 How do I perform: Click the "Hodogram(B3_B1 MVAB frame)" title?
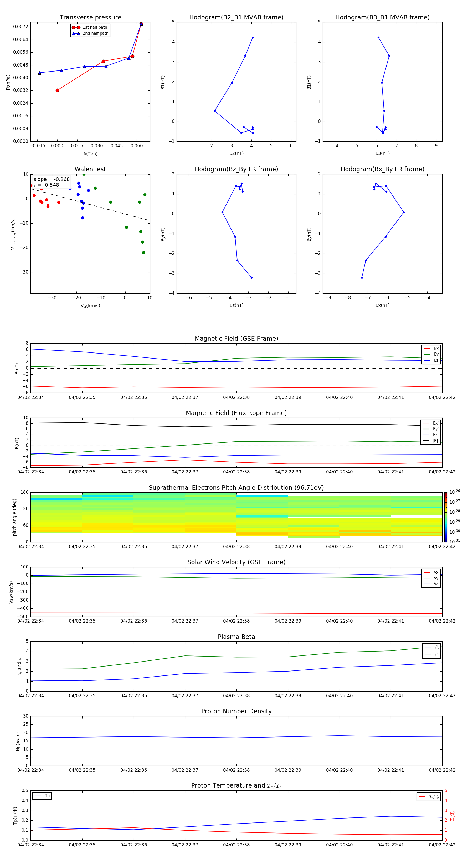pos(382,18)
